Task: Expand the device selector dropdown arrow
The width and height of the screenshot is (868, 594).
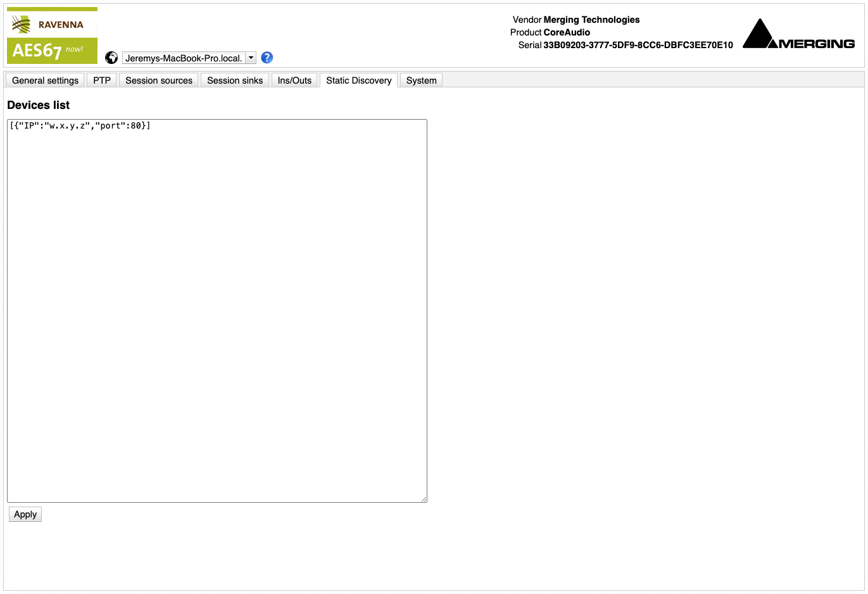Action: pyautogui.click(x=251, y=58)
